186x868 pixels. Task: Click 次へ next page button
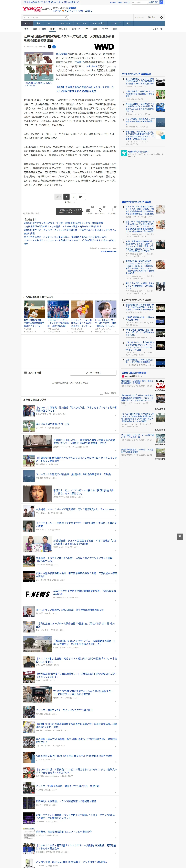(x=82, y=196)
